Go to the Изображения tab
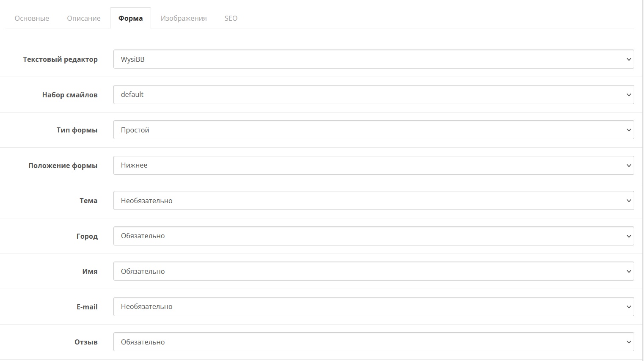644x361 pixels. pyautogui.click(x=184, y=18)
